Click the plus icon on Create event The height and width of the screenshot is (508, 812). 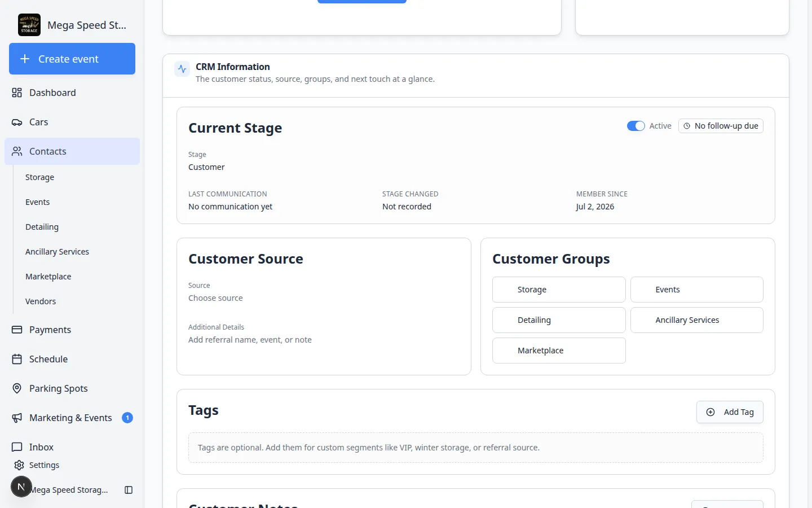(x=25, y=59)
